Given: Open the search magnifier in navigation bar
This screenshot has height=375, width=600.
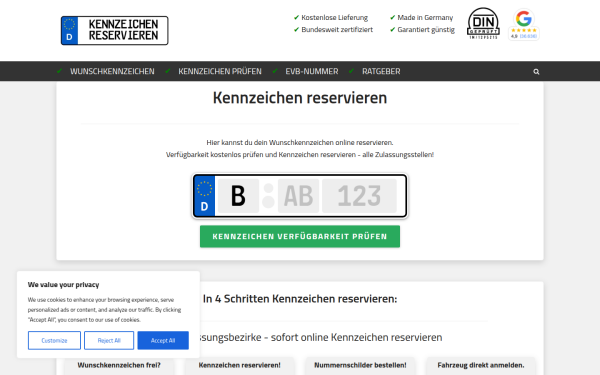Looking at the screenshot, I should click(536, 72).
